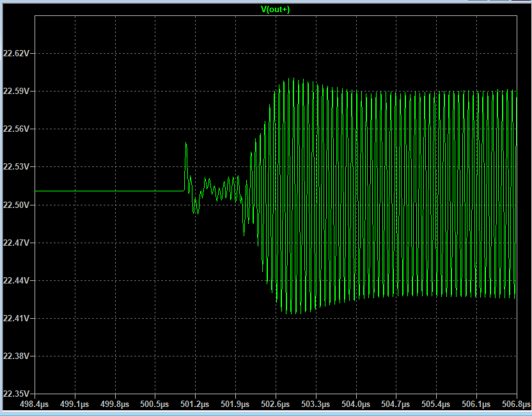
Task: Click the 501.2µs time axis label
Action: click(195, 404)
